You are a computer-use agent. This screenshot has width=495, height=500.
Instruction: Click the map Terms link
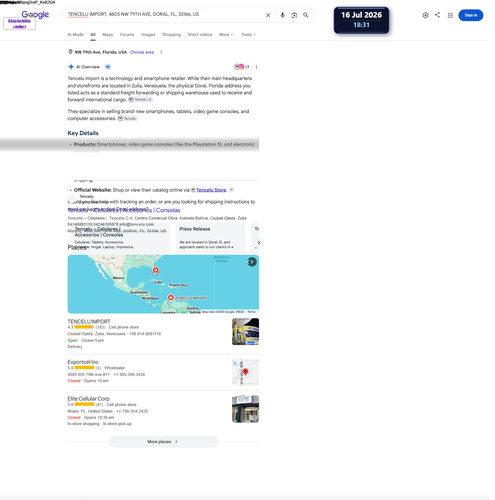click(252, 312)
